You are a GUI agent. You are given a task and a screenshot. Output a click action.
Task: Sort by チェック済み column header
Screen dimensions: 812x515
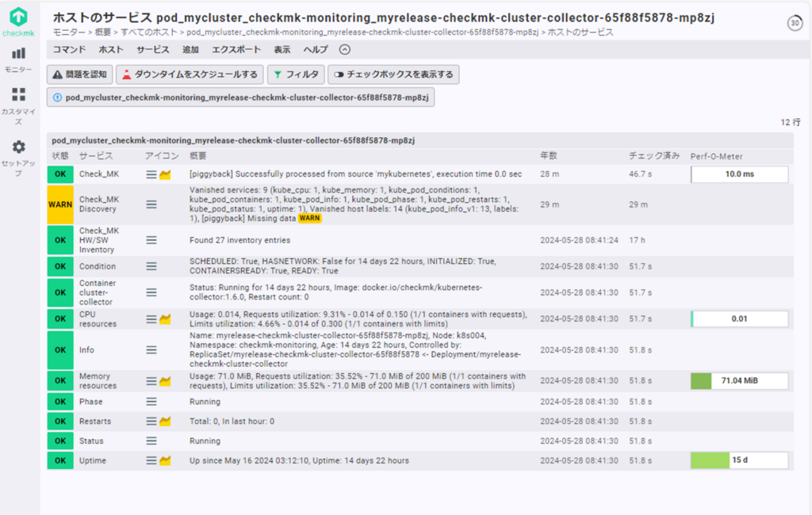(654, 156)
